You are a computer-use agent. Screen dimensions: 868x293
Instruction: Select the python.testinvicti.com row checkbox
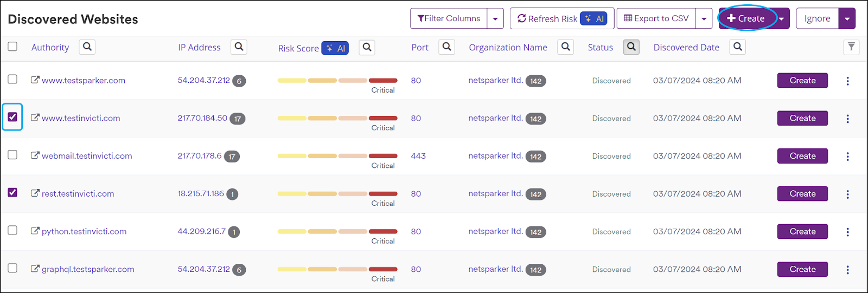coord(12,231)
